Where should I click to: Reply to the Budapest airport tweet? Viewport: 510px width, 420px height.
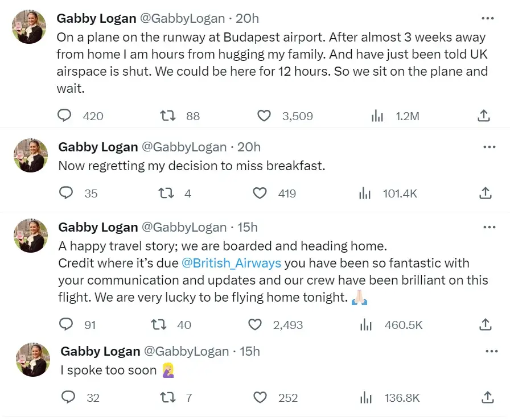click(x=65, y=116)
